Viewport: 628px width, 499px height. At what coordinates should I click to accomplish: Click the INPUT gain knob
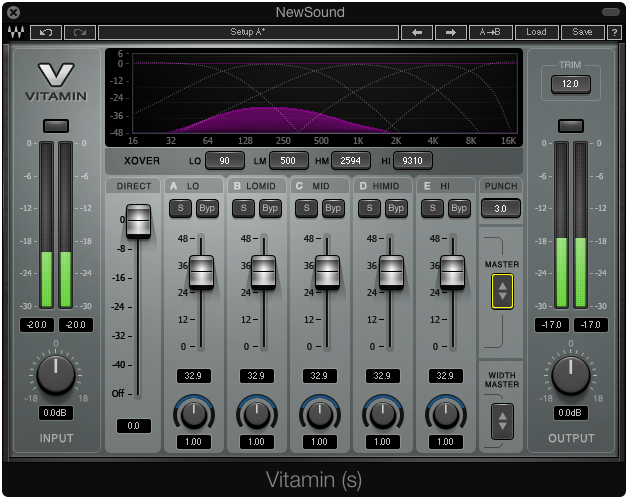point(56,375)
